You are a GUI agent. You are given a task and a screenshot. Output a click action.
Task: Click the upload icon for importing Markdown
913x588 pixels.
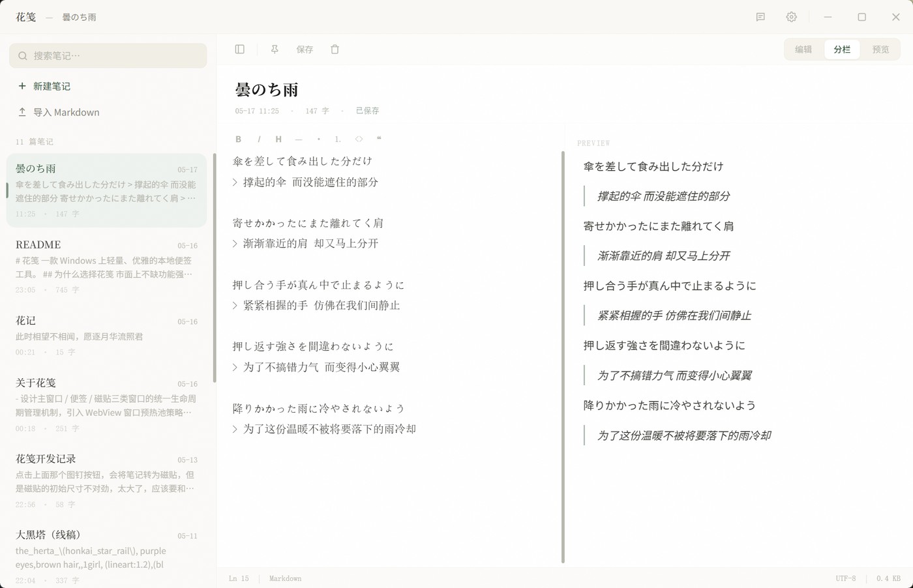click(x=22, y=112)
